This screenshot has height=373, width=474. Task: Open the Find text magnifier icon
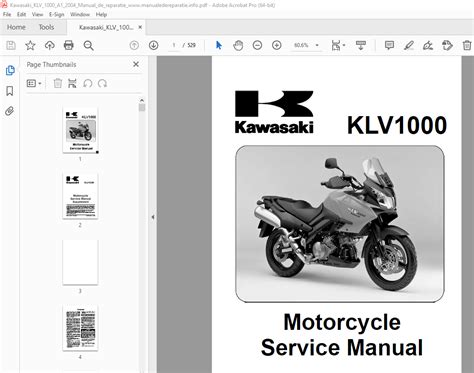point(88,45)
